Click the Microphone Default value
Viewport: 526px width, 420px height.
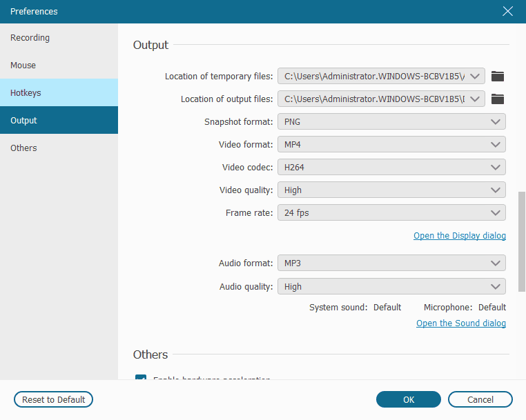(492, 308)
